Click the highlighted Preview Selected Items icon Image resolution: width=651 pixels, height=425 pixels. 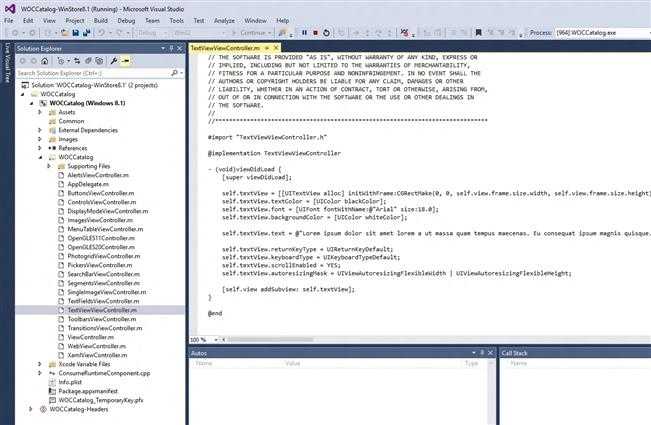tap(125, 61)
